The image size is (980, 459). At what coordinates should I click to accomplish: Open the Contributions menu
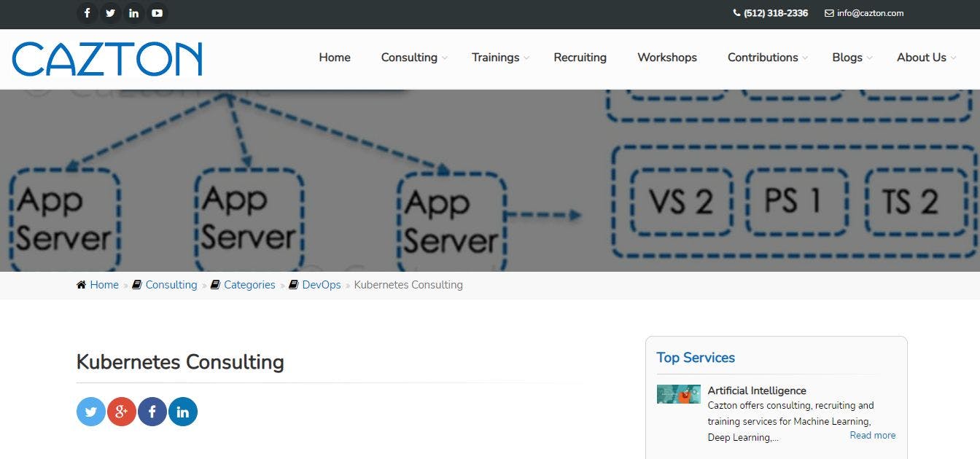(763, 58)
